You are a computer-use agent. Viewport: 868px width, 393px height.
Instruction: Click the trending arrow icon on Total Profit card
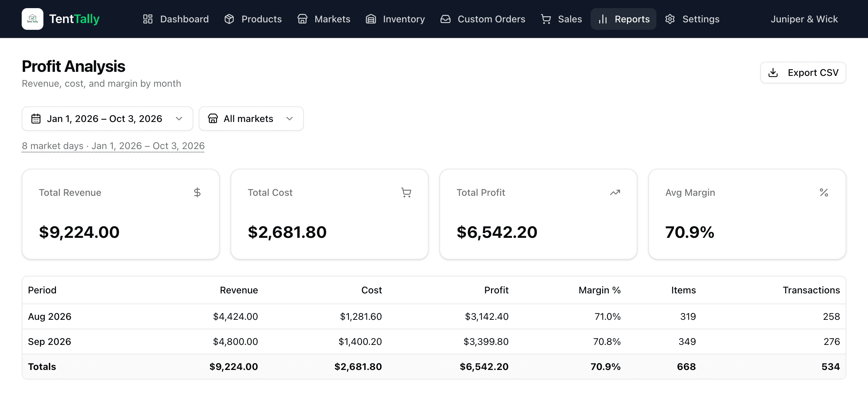tap(615, 192)
